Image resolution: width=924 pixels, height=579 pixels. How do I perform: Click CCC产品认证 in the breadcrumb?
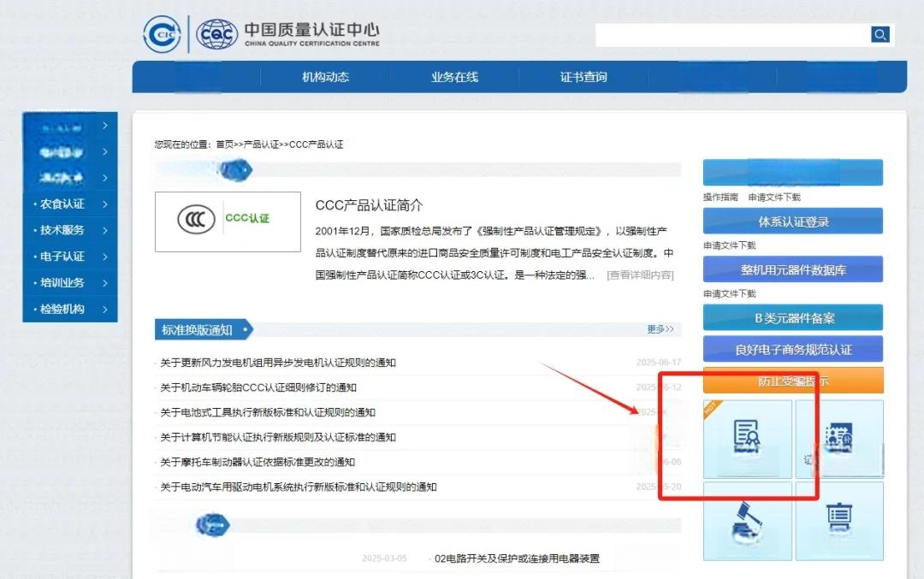(x=316, y=145)
